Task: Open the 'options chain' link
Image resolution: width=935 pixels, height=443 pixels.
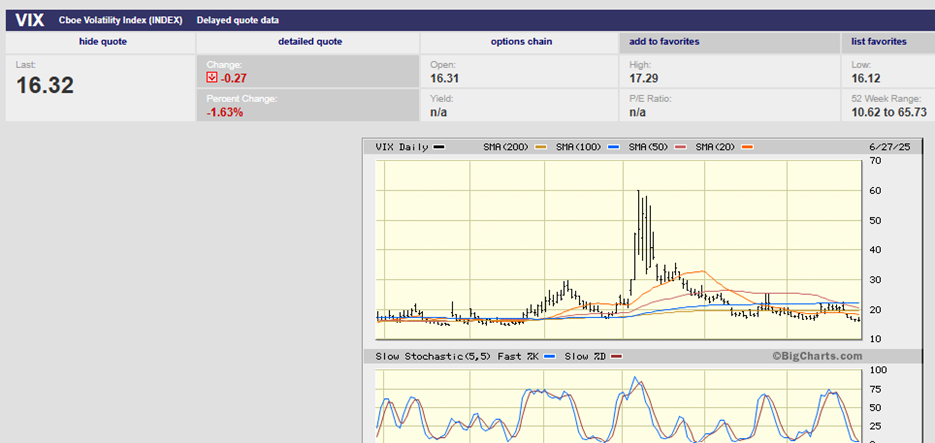Action: pyautogui.click(x=521, y=42)
